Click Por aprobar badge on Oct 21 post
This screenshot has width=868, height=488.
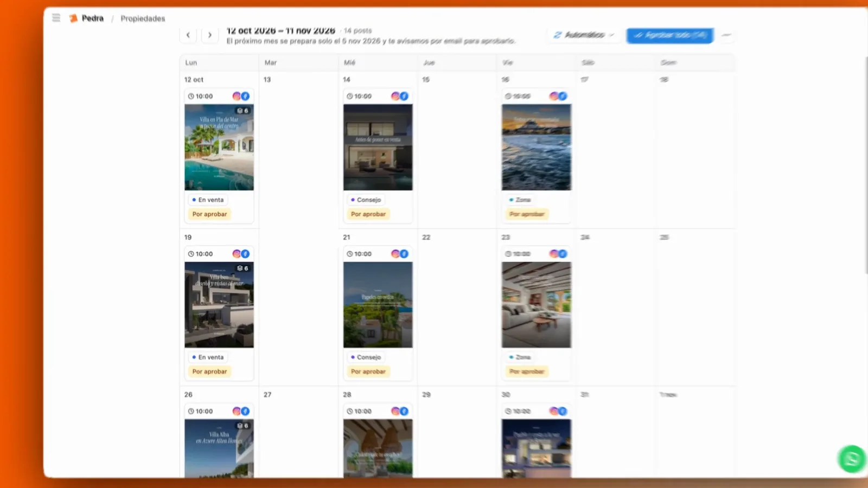[368, 371]
